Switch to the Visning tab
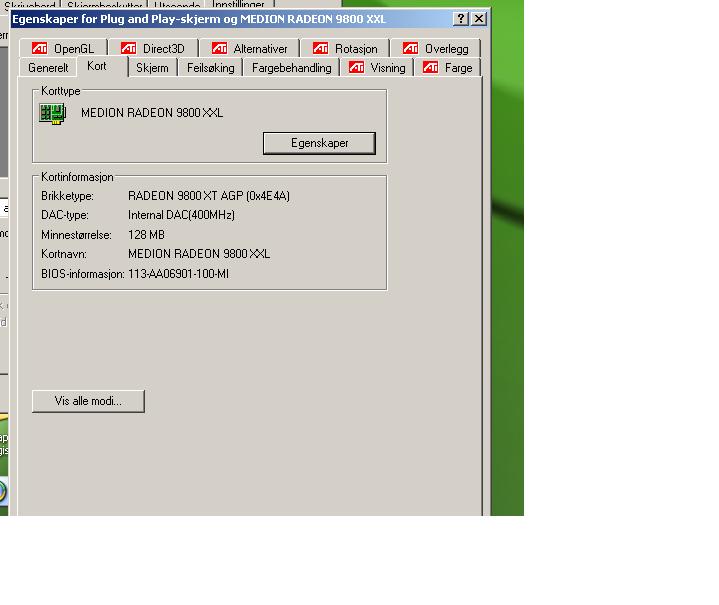The image size is (719, 605). [377, 68]
